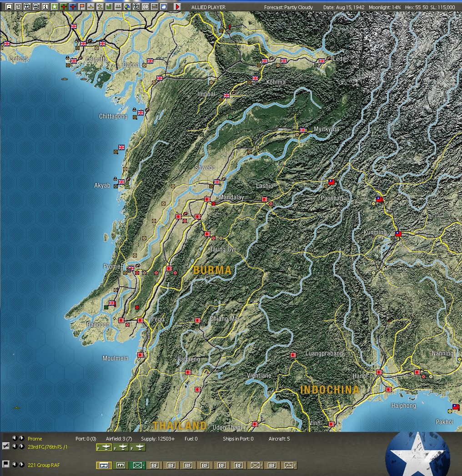Click the red end-turn arrow icon
462x476 pixels.
click(x=177, y=6)
